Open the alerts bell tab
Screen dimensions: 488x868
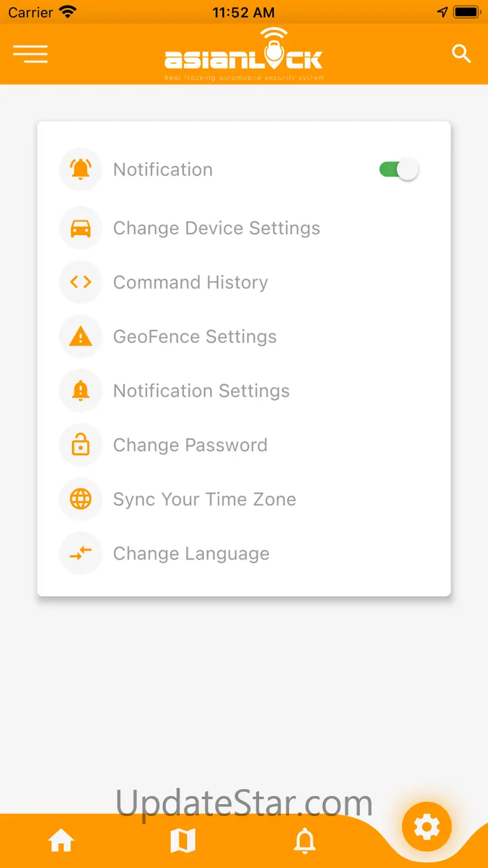point(305,841)
